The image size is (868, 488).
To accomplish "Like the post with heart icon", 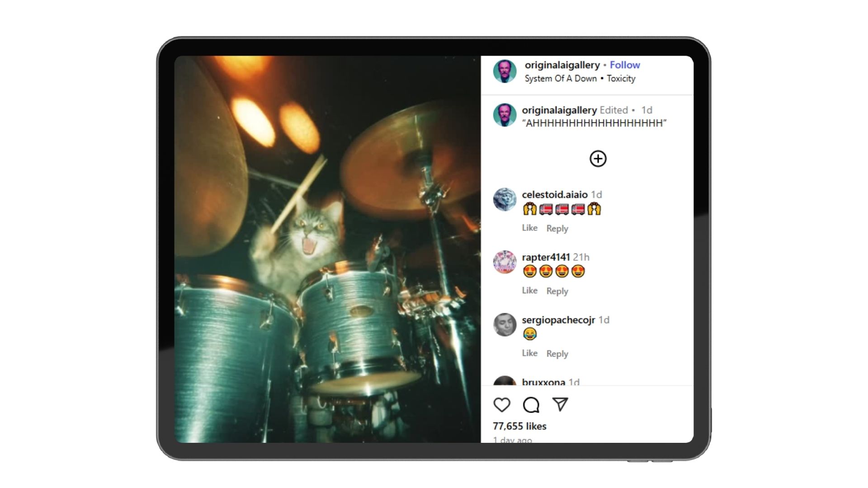I will (501, 405).
